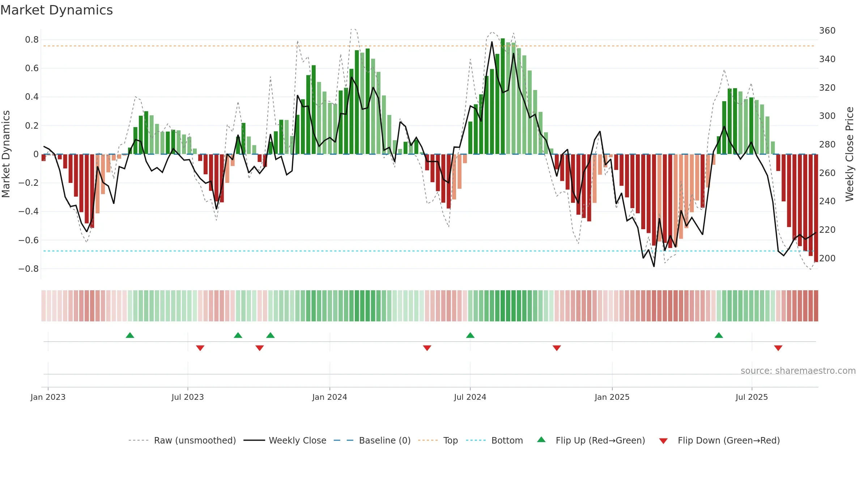Toggle the Weekly Close legend entry
868x488 pixels.
click(x=285, y=440)
